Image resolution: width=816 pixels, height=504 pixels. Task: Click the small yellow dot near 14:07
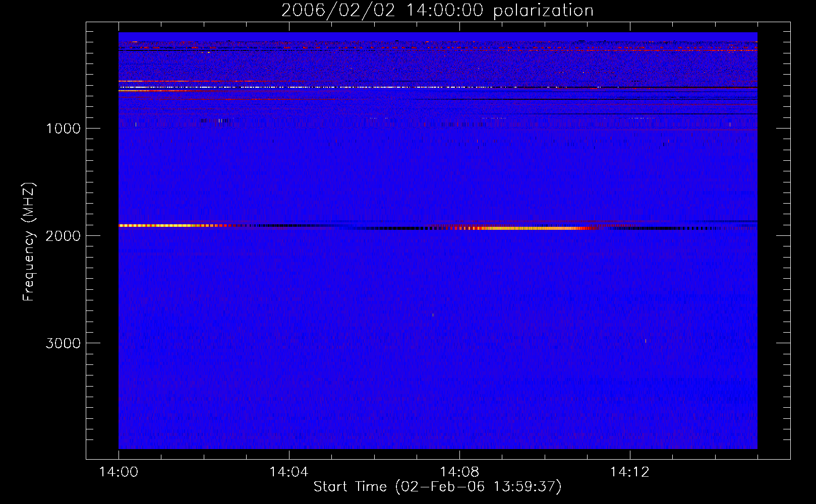tap(433, 315)
